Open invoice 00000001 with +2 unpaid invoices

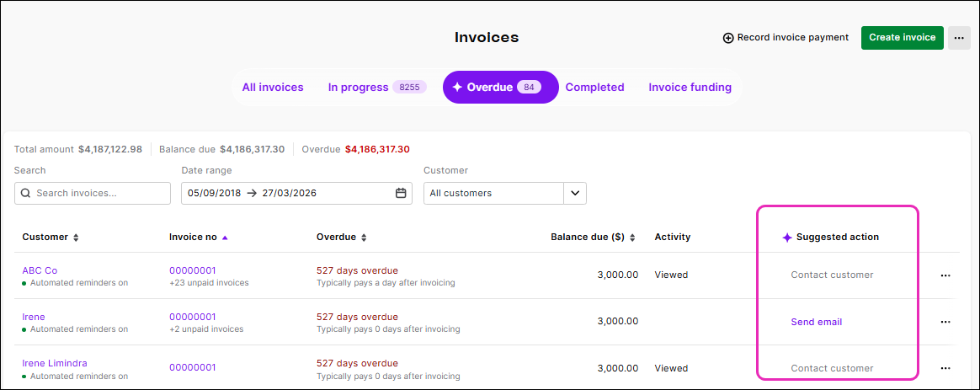coord(193,317)
